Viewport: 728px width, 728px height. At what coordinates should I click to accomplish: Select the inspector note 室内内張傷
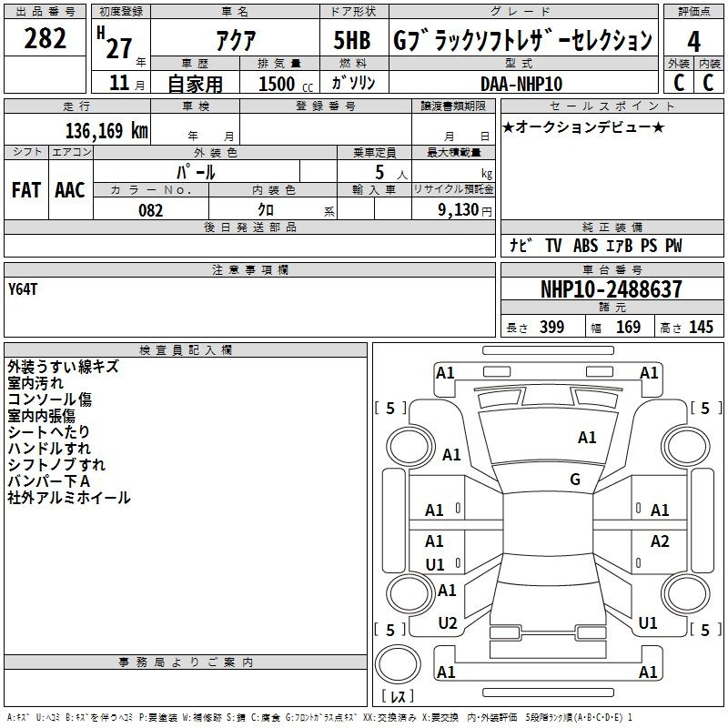[41, 416]
